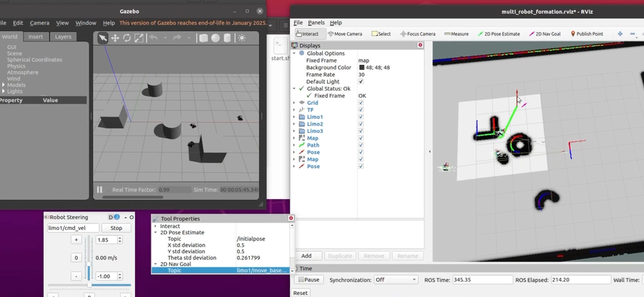Image resolution: width=644 pixels, height=297 pixels.
Task: Expand the Models tree in Gazebo
Action: (3, 85)
